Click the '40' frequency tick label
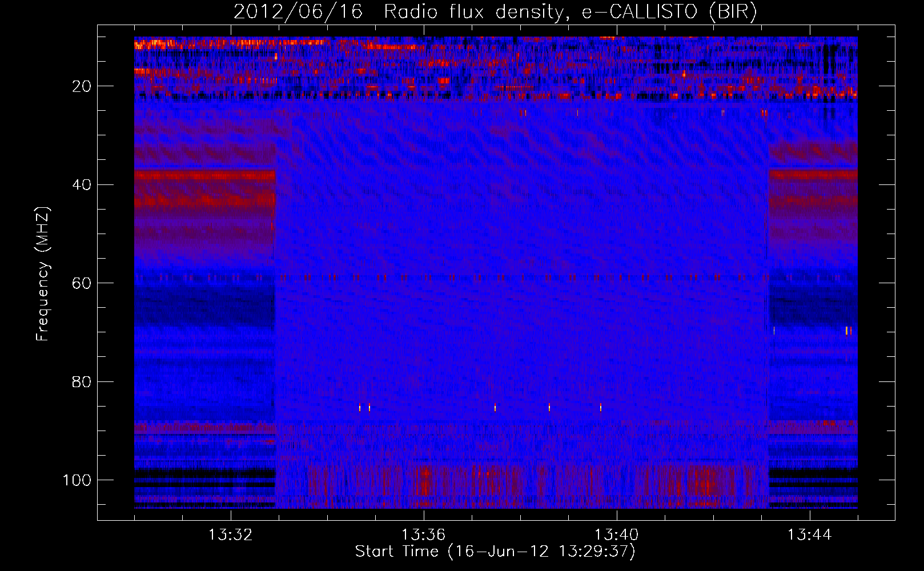Viewport: 924px width, 571px height. click(82, 185)
